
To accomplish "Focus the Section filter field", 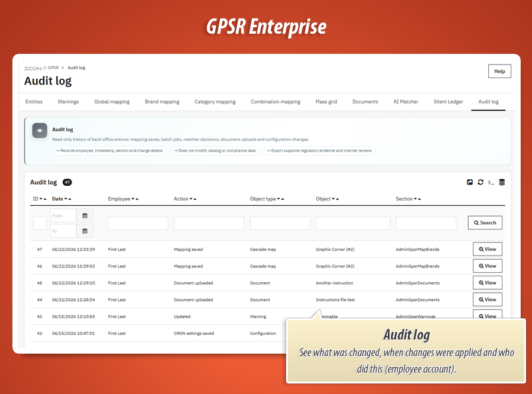I will coord(426,224).
